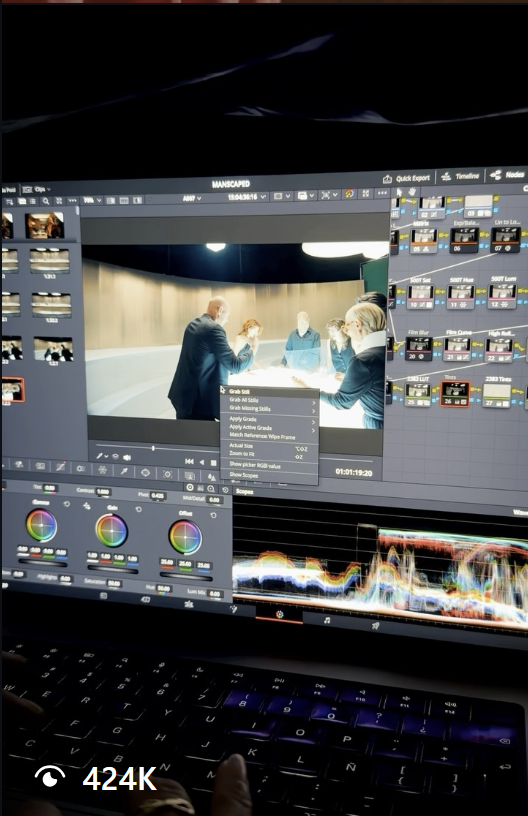This screenshot has width=528, height=816.
Task: Open the dropdown right of the timecode
Action: click(x=281, y=196)
